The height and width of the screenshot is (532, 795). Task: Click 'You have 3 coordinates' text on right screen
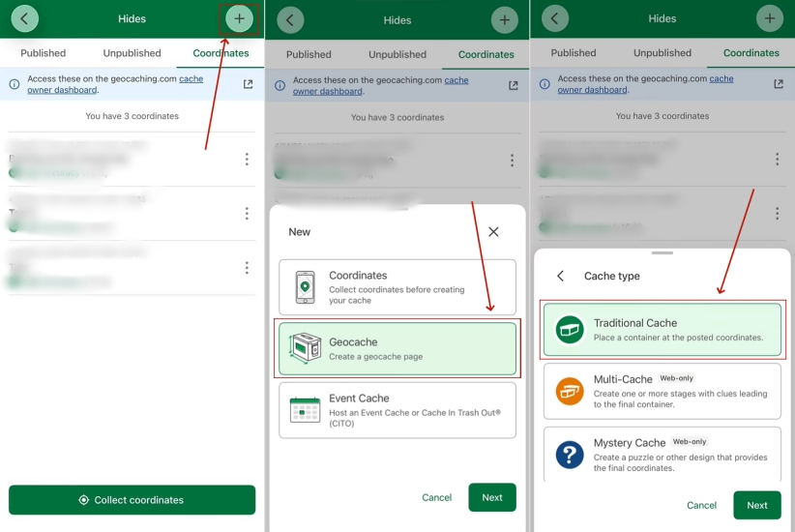pyautogui.click(x=662, y=116)
